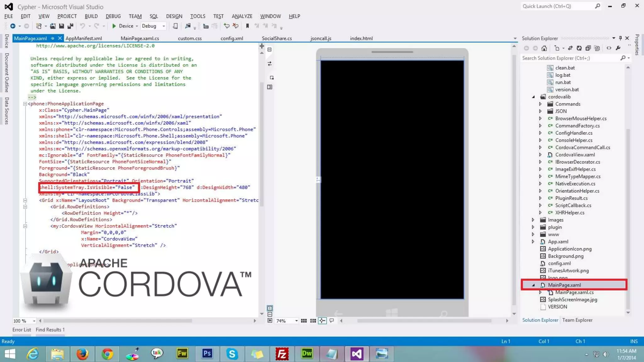Swap panes using the designer swap icon
This screenshot has height=362, width=644.
point(269,64)
